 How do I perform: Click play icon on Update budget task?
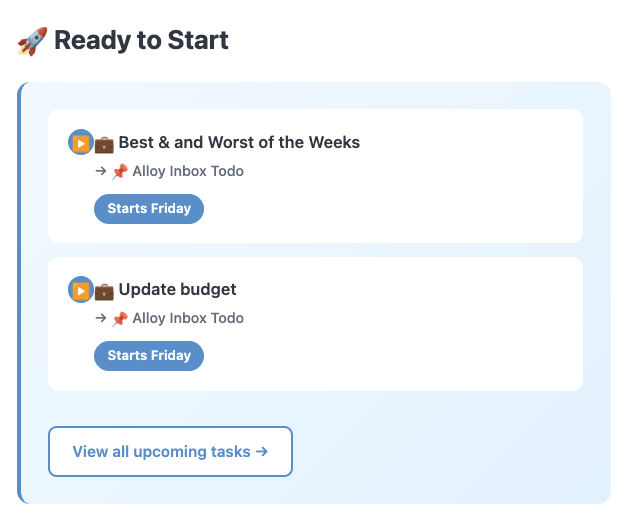click(x=80, y=290)
